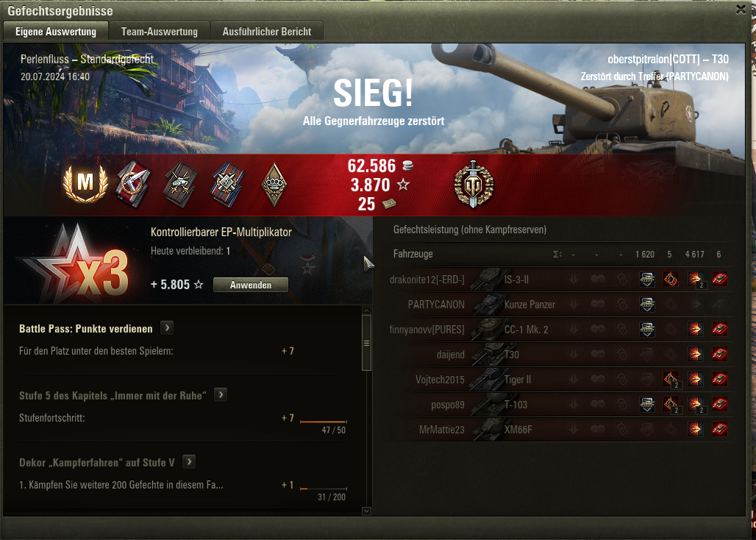The width and height of the screenshot is (756, 540).
Task: Click the crossed-swords ribbon medal icon
Action: pyautogui.click(x=227, y=184)
